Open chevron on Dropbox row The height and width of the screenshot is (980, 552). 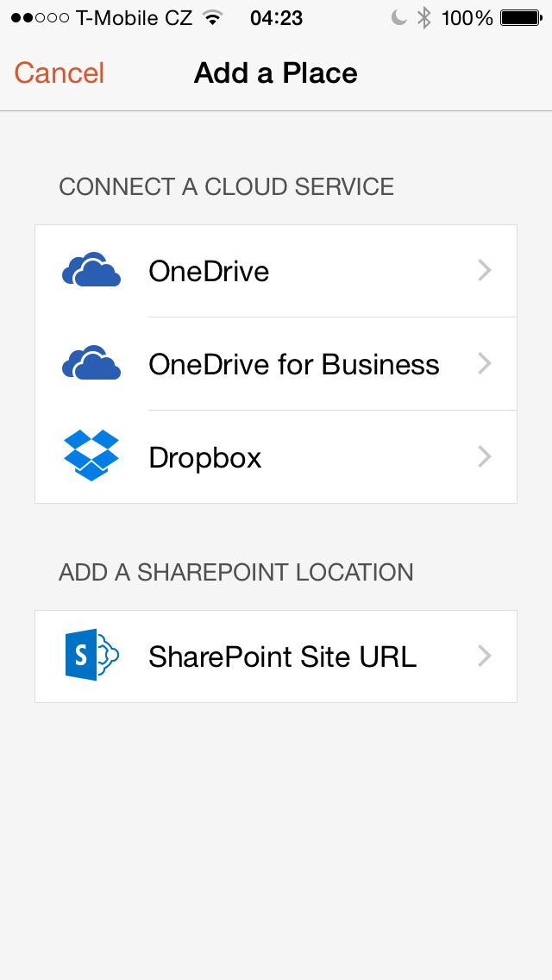485,457
